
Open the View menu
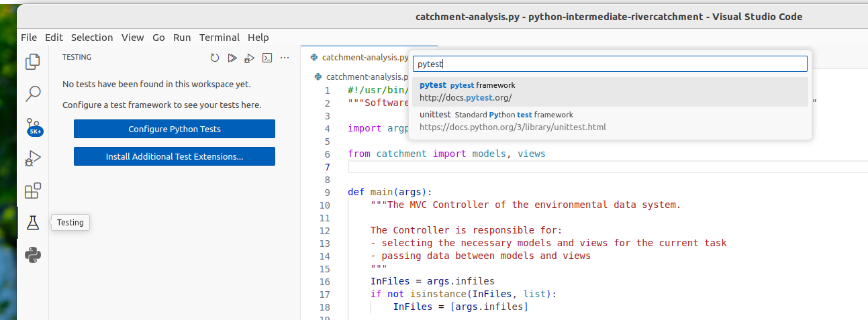click(133, 38)
